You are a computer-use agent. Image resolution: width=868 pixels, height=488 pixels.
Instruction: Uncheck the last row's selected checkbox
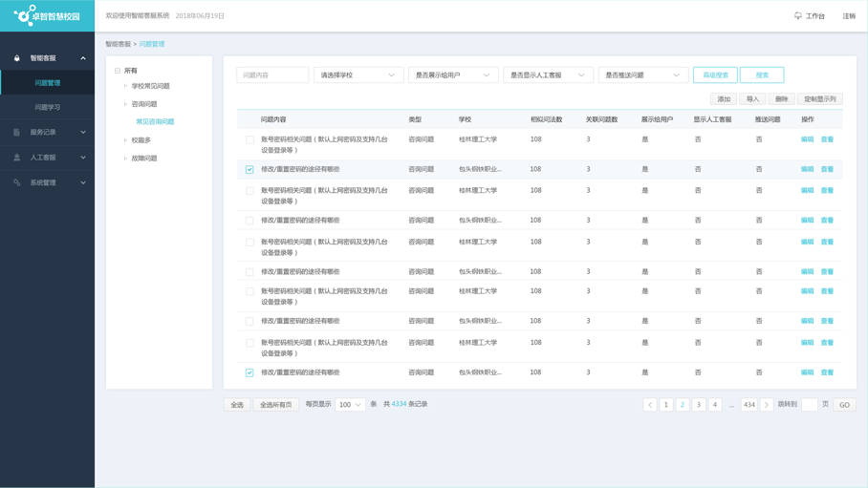tap(250, 372)
